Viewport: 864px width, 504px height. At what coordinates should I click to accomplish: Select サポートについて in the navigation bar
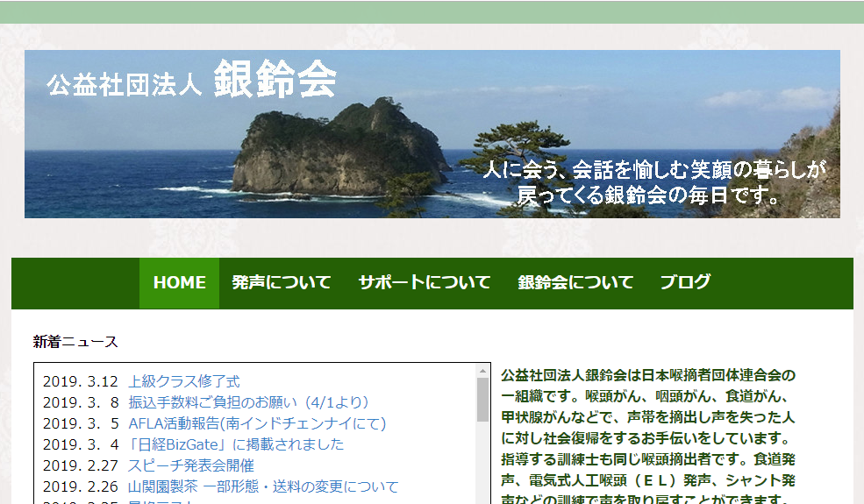[x=425, y=283]
